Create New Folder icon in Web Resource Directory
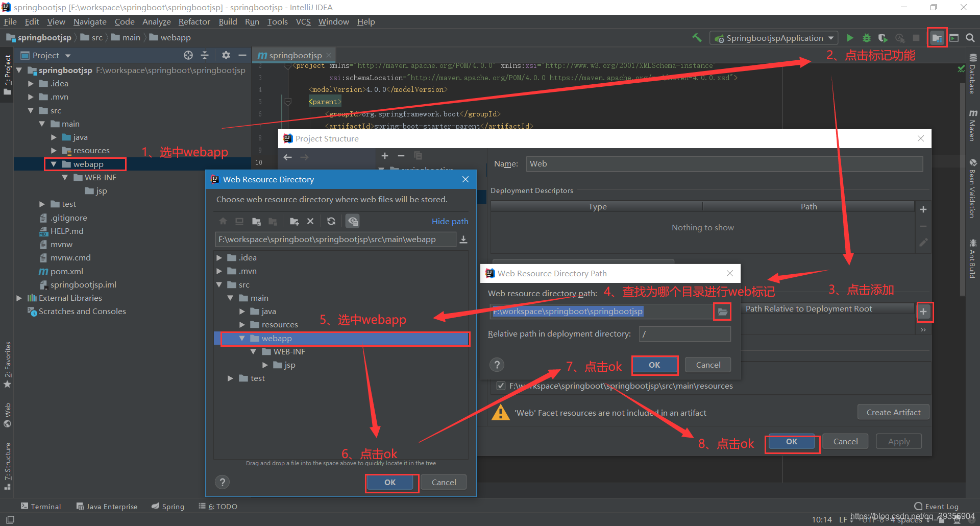 click(294, 221)
